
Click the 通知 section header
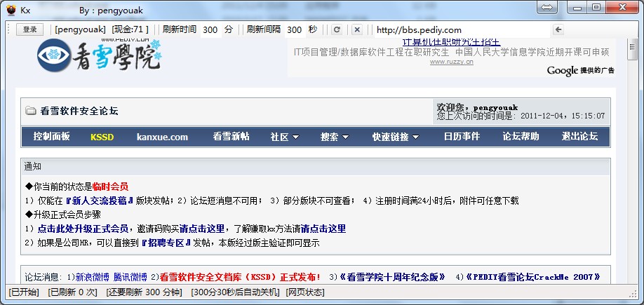316,167
